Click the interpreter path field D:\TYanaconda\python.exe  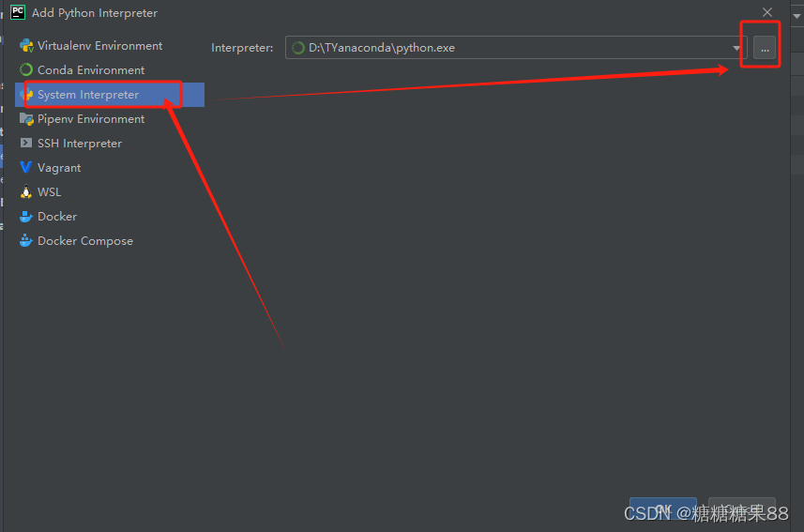point(516,48)
